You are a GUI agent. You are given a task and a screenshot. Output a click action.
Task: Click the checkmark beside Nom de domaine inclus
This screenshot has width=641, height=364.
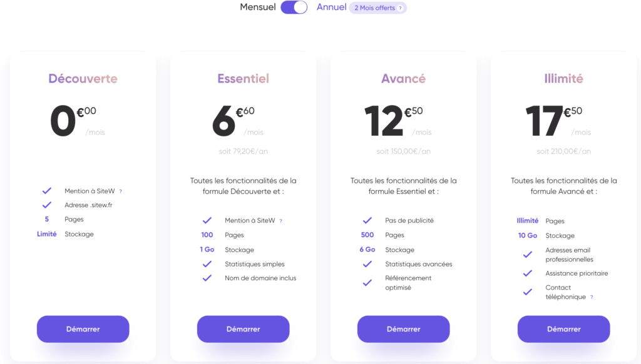(x=207, y=278)
